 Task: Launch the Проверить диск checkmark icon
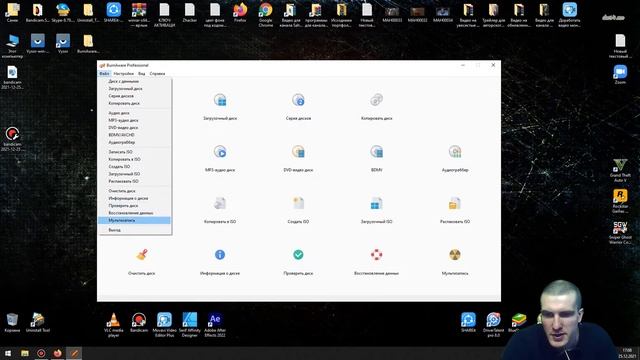coord(298,255)
